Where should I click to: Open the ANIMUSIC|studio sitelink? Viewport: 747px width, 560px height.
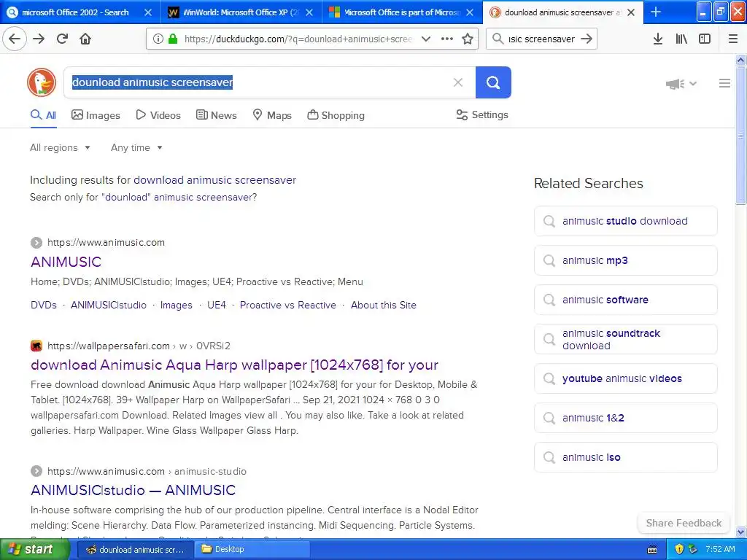point(109,305)
